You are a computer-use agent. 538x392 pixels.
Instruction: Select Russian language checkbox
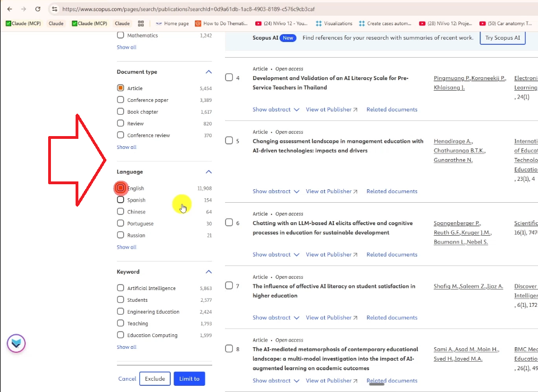[x=120, y=235]
